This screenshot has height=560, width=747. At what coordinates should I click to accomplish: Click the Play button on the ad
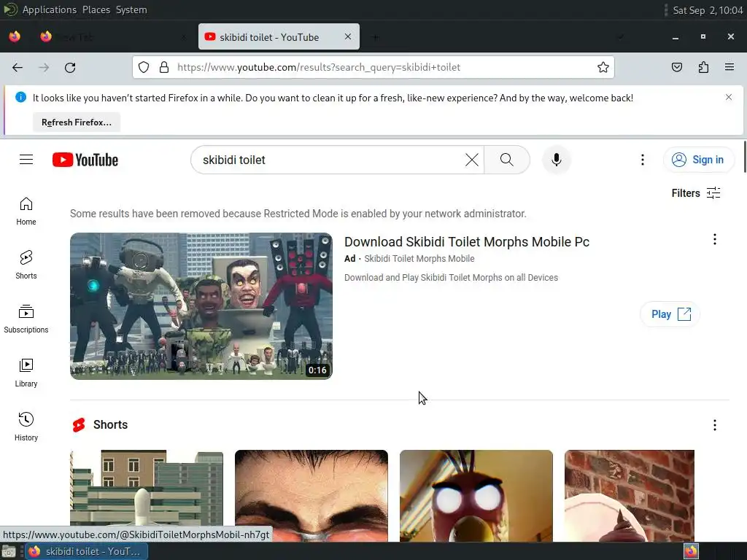coord(670,314)
